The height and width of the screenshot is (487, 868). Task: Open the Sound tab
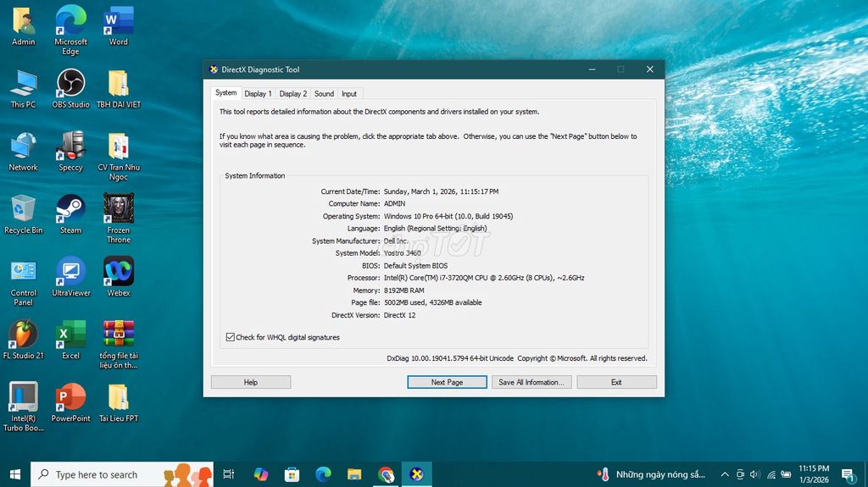[x=324, y=93]
